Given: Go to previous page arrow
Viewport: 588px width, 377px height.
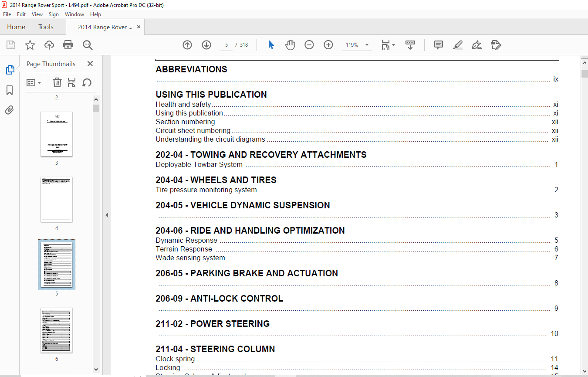Looking at the screenshot, I should 187,45.
